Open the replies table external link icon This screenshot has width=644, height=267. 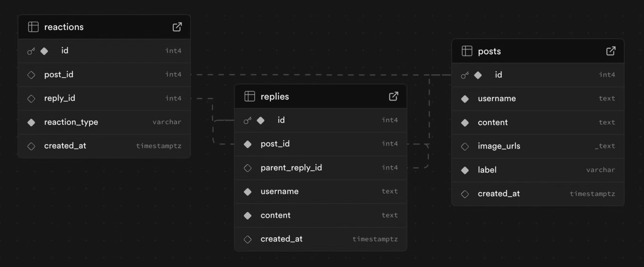[393, 96]
